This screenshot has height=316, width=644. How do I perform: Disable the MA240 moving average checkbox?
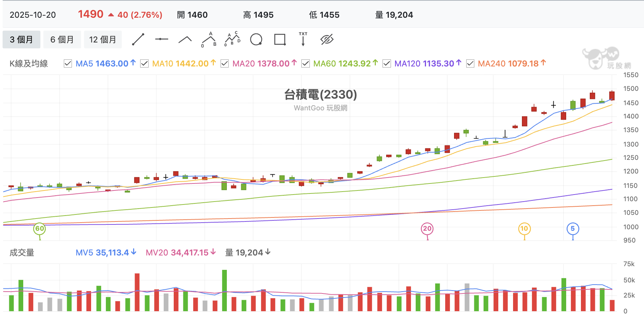(x=470, y=63)
